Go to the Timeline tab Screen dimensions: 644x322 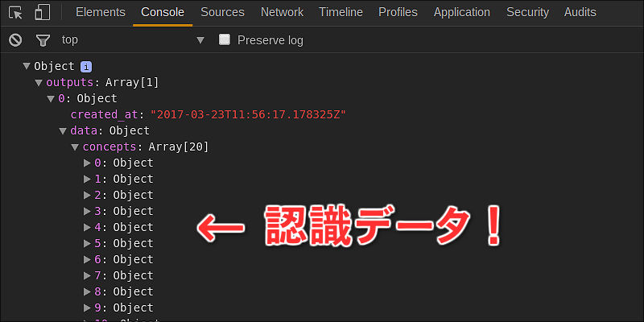click(x=341, y=12)
